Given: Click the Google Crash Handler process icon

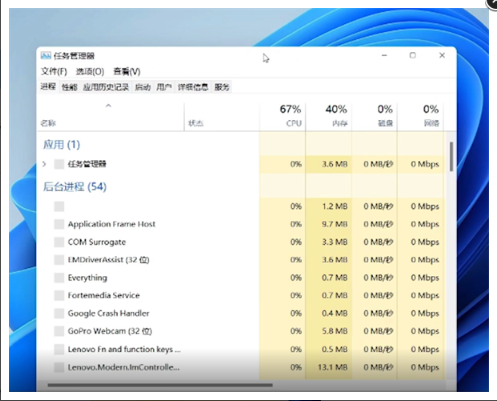Looking at the screenshot, I should [59, 313].
